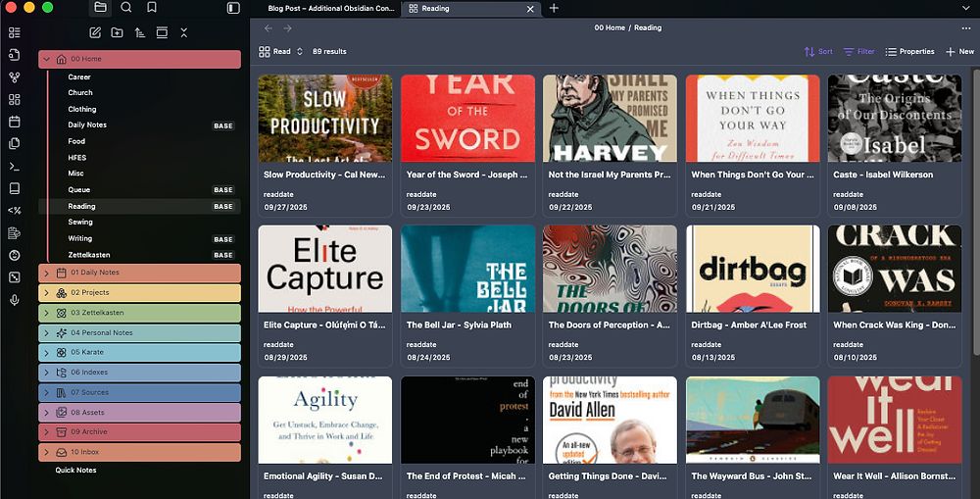Open the Read view switcher dropdown
This screenshot has height=499, width=980.
[280, 51]
